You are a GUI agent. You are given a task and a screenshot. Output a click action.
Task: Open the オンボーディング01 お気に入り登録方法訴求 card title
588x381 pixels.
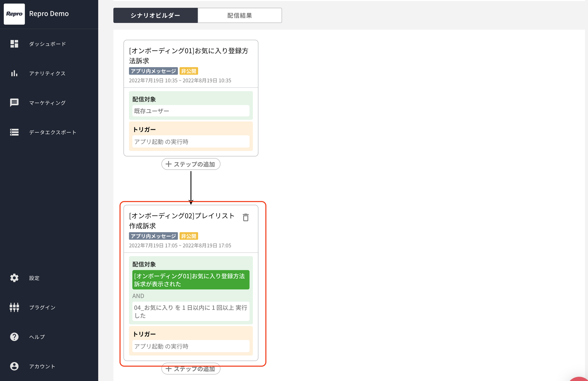tap(188, 56)
